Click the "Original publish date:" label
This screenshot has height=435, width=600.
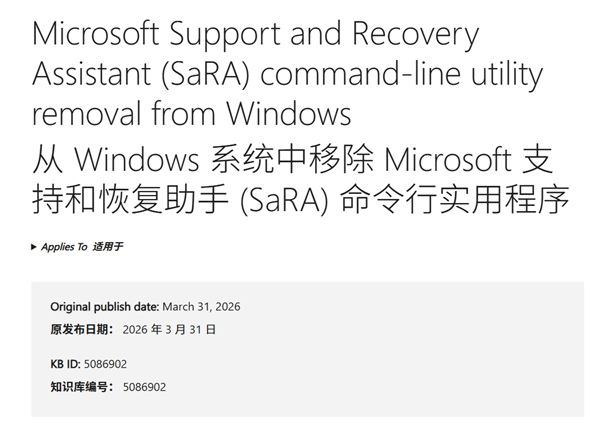click(x=102, y=306)
